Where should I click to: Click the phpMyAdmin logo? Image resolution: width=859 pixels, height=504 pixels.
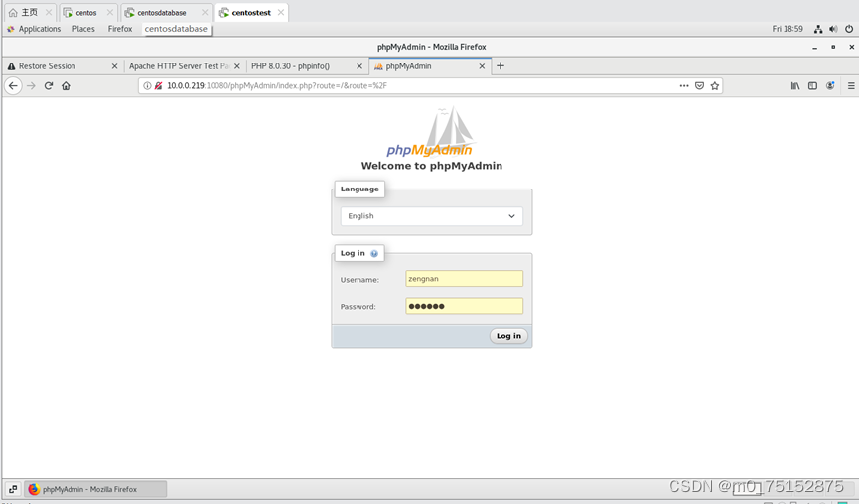click(x=431, y=132)
